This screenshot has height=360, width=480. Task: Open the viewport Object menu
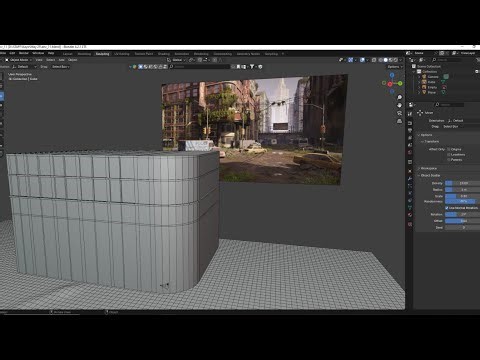pyautogui.click(x=73, y=60)
